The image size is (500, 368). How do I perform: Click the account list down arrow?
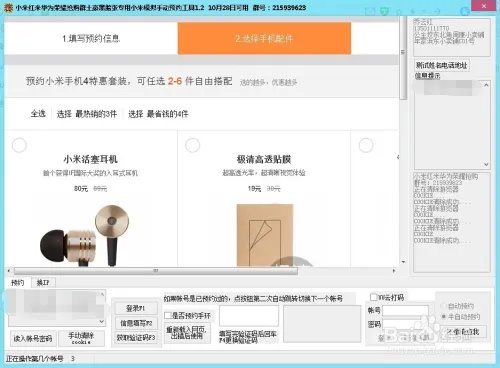[102, 322]
